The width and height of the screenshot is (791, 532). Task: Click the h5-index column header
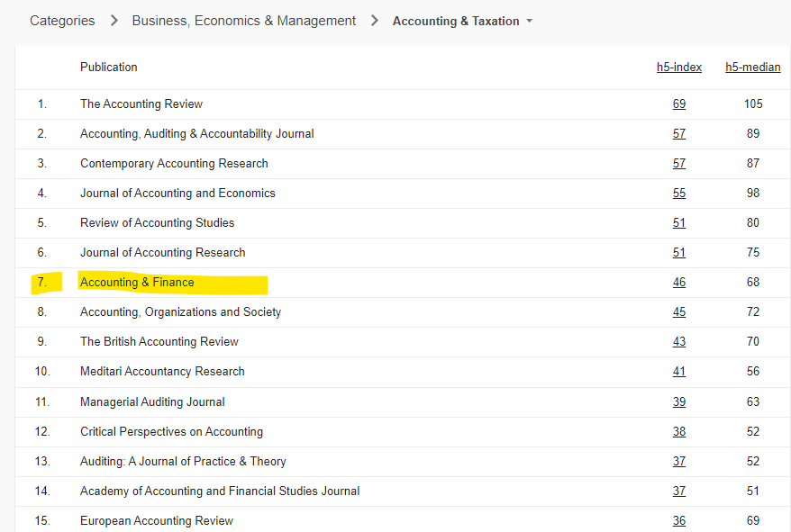coord(679,68)
